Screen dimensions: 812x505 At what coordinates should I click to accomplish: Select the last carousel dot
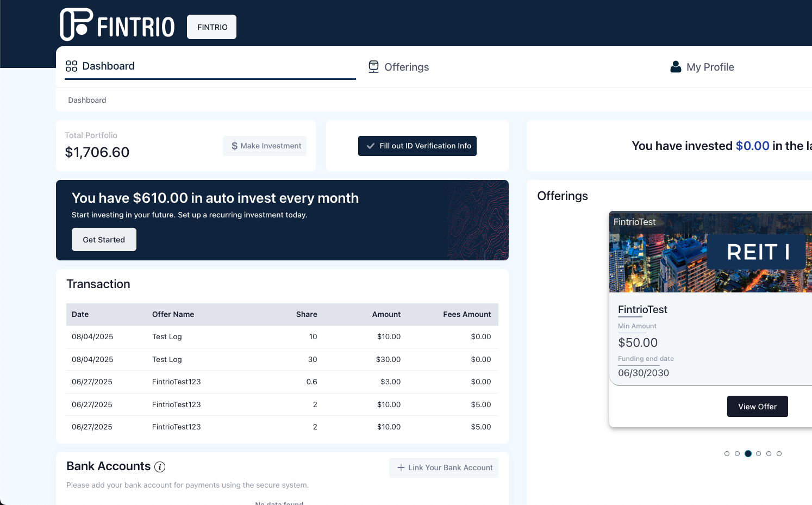779,453
